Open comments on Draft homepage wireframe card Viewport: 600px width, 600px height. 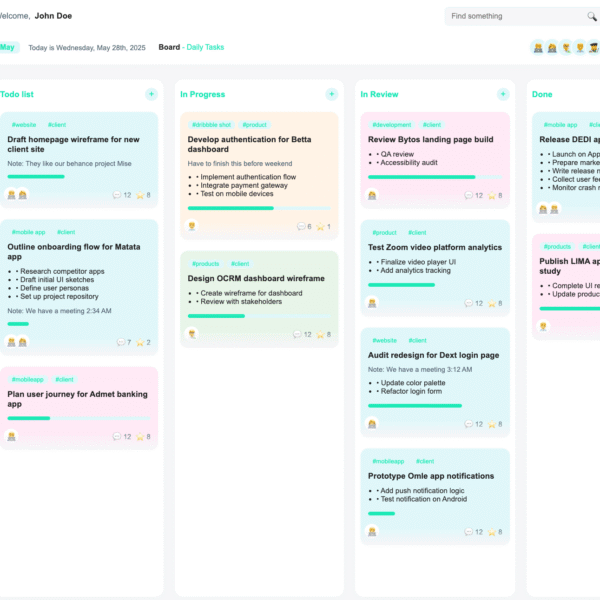point(117,195)
